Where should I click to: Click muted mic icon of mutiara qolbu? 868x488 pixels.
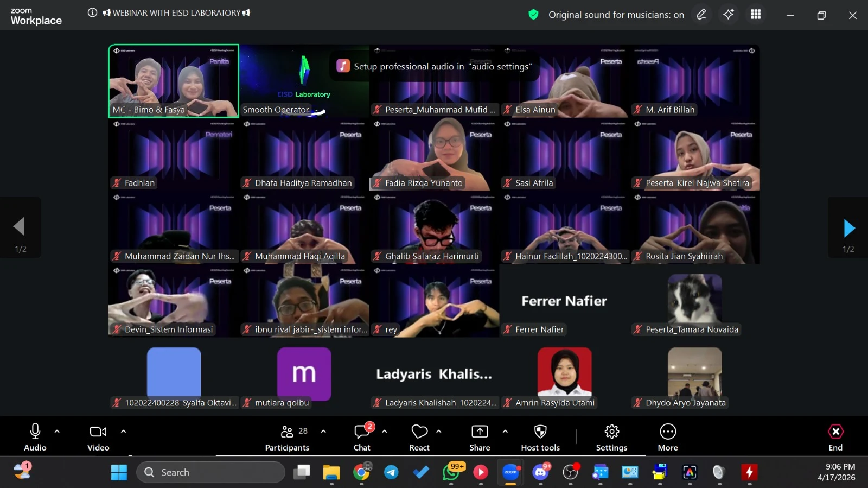[247, 403]
